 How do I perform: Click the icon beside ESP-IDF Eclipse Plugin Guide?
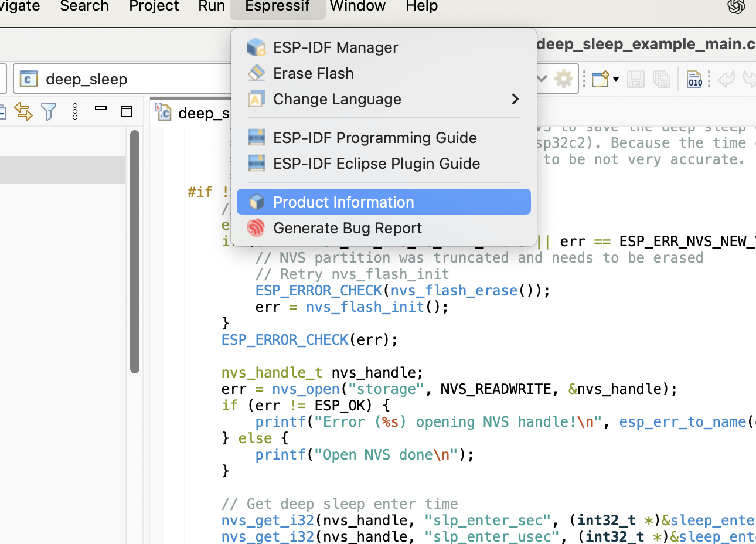(x=256, y=163)
